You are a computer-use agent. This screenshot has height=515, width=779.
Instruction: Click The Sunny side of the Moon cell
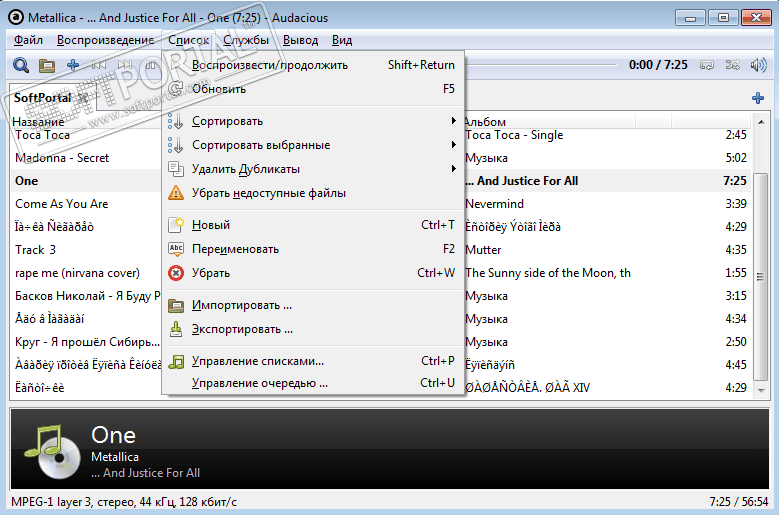click(548, 273)
